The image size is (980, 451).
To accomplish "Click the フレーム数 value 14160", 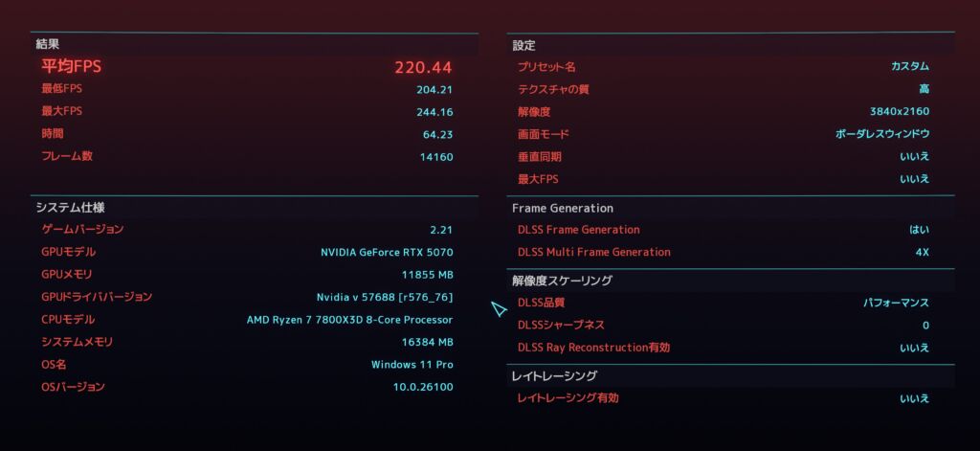I will pyautogui.click(x=436, y=157).
